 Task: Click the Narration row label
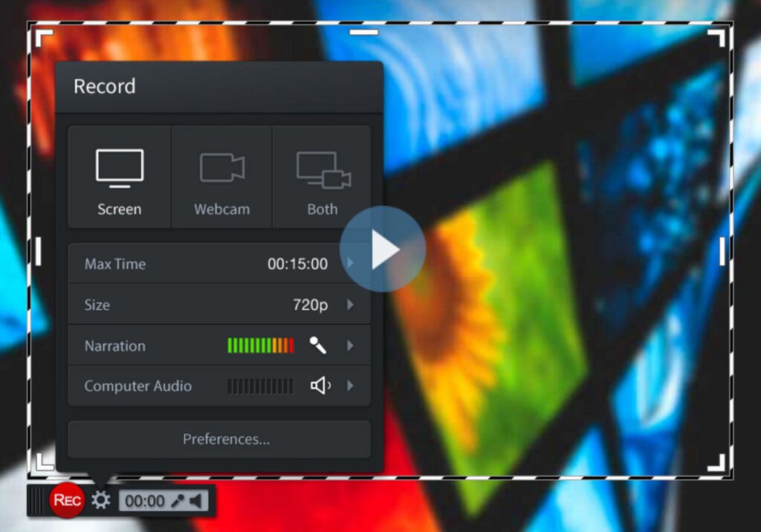click(115, 346)
